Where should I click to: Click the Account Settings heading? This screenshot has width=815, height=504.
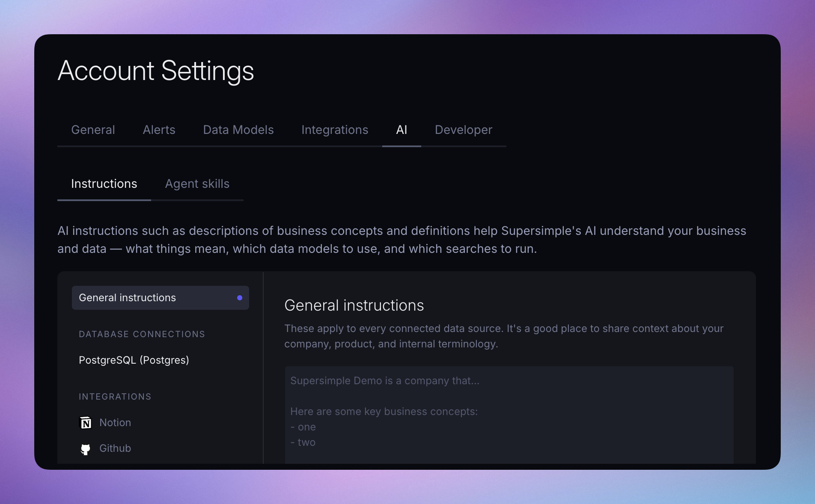[x=156, y=71]
